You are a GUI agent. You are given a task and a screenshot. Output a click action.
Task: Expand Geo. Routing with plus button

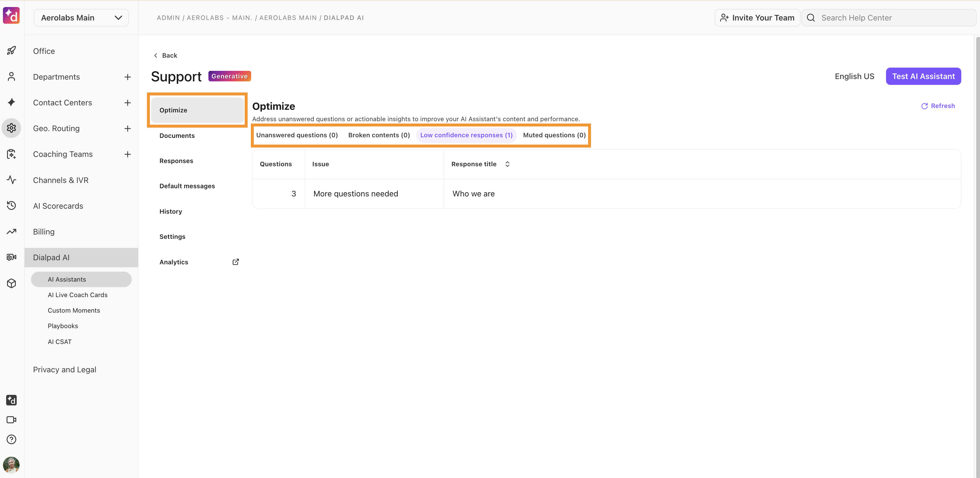tap(127, 129)
